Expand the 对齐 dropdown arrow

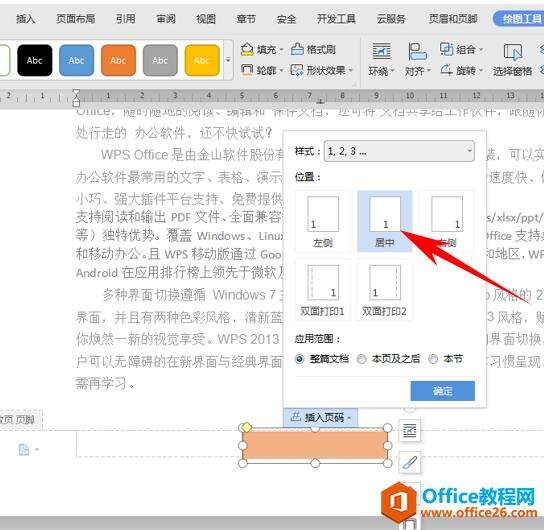[x=429, y=71]
